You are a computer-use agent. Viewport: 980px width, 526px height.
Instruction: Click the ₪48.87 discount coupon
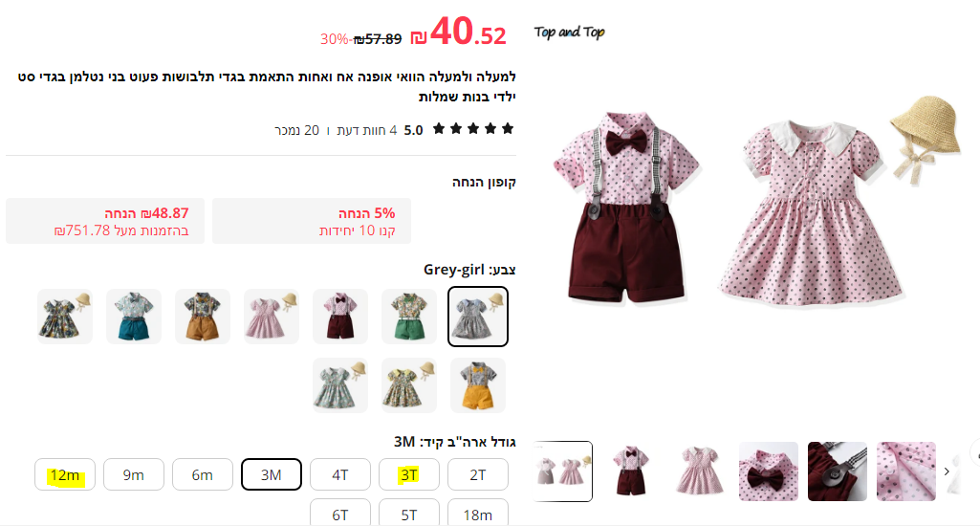pyautogui.click(x=105, y=222)
